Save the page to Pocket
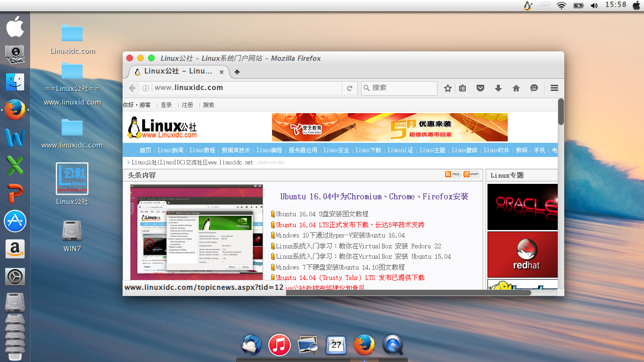 click(480, 88)
